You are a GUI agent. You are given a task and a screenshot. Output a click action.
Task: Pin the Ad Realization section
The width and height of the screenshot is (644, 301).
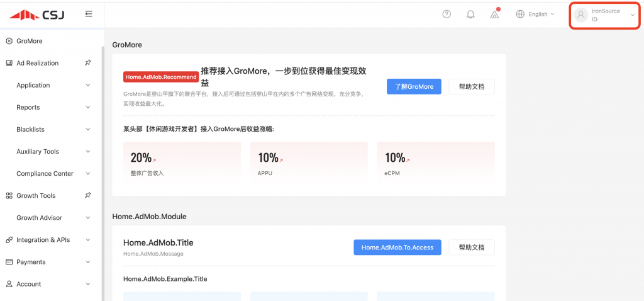[x=88, y=63]
